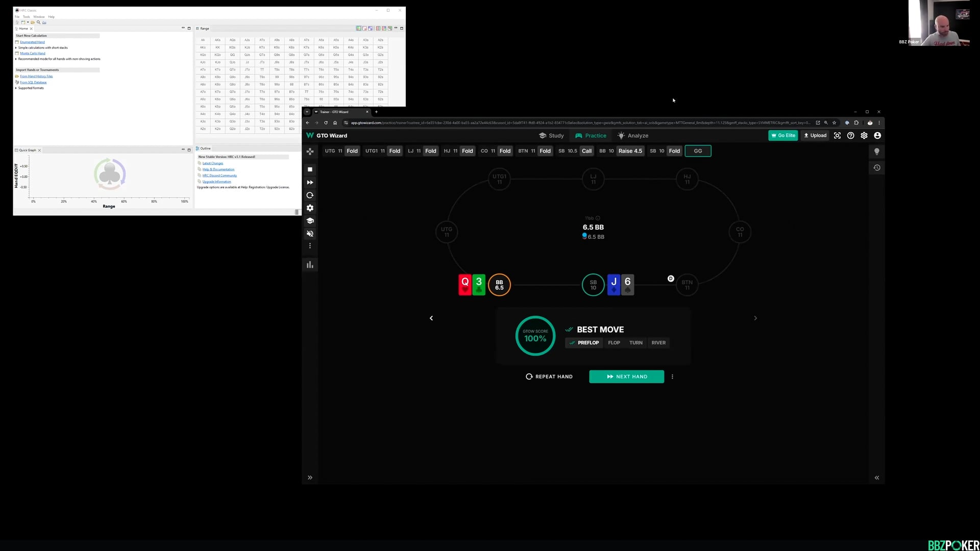Screen dimensions: 980x551
Task: Open the hand history clock icon
Action: (877, 167)
